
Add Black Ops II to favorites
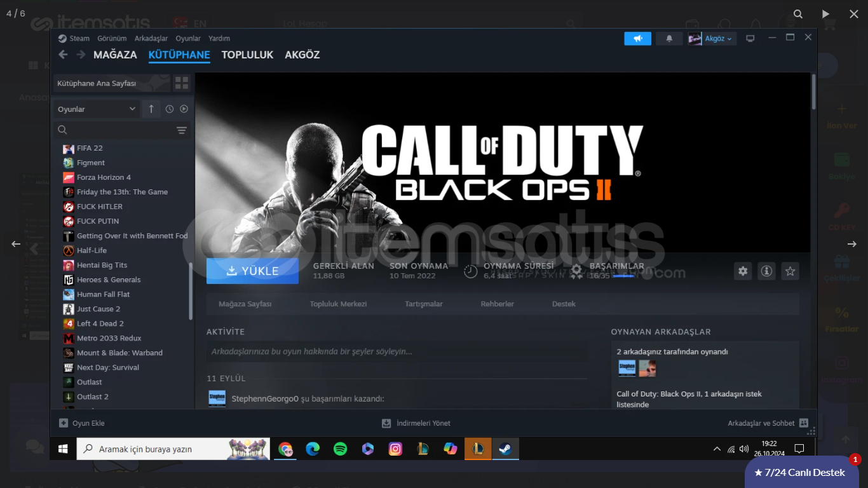click(790, 271)
